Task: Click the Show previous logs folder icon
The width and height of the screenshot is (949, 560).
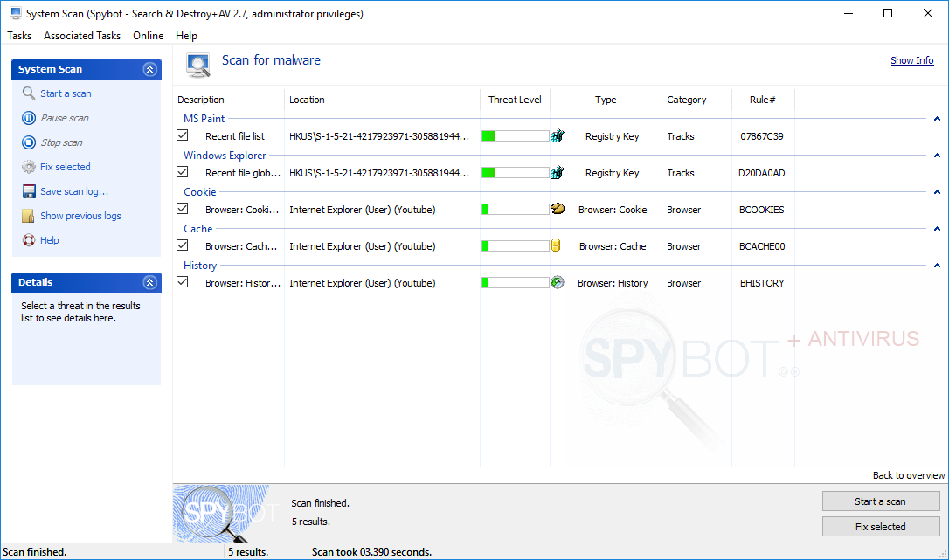Action: 29,216
